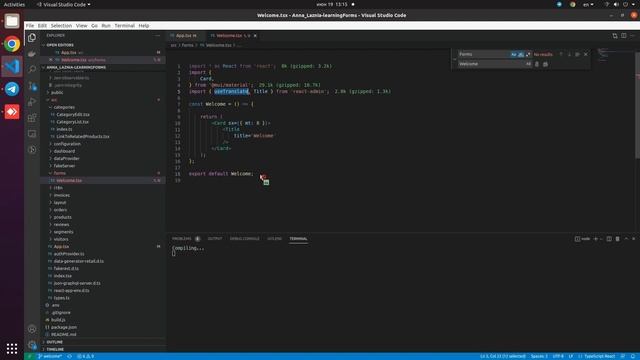Image resolution: width=640 pixels, height=360 pixels.
Task: Switch to Debug Console panel tab
Action: 244,239
